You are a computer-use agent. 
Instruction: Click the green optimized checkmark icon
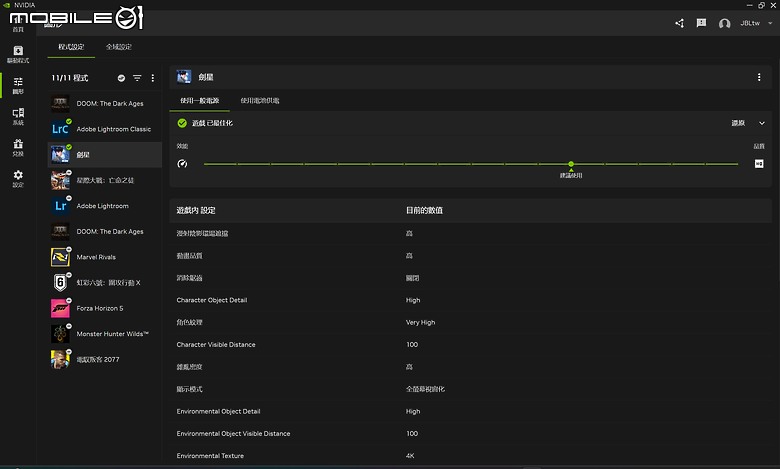coord(182,123)
